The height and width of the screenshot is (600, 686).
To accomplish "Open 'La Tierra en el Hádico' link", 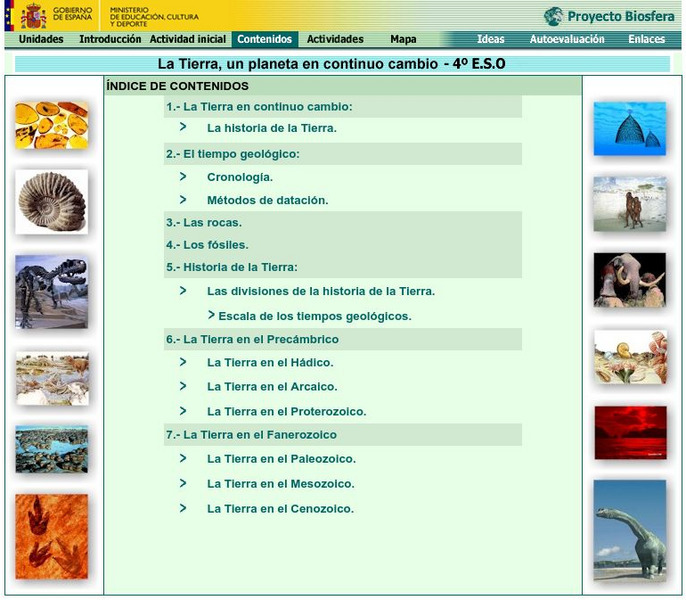I will coord(270,363).
